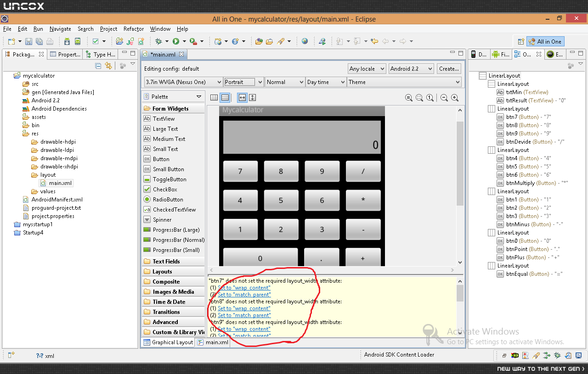Toggle fill width layout button
The image size is (588, 374).
[242, 97]
